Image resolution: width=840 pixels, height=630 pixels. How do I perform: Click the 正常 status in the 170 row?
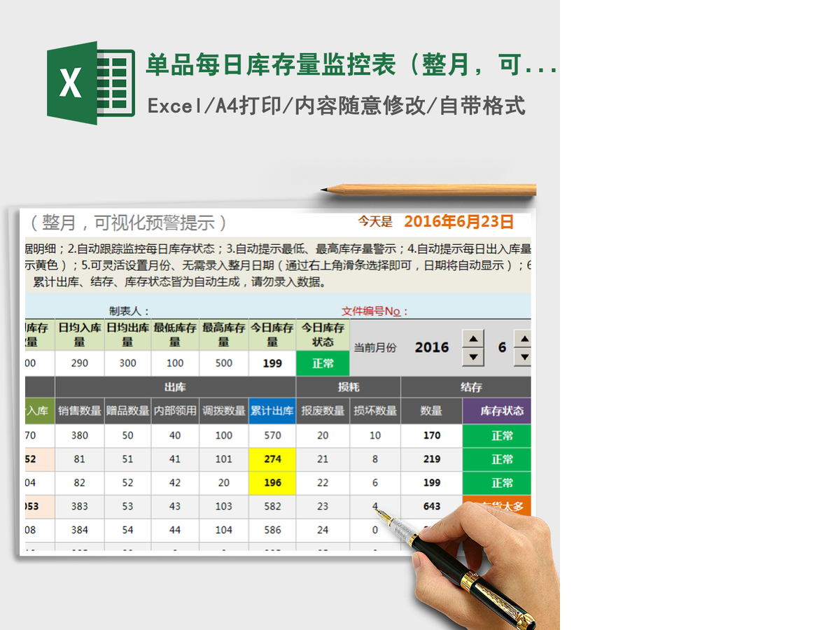(497, 435)
